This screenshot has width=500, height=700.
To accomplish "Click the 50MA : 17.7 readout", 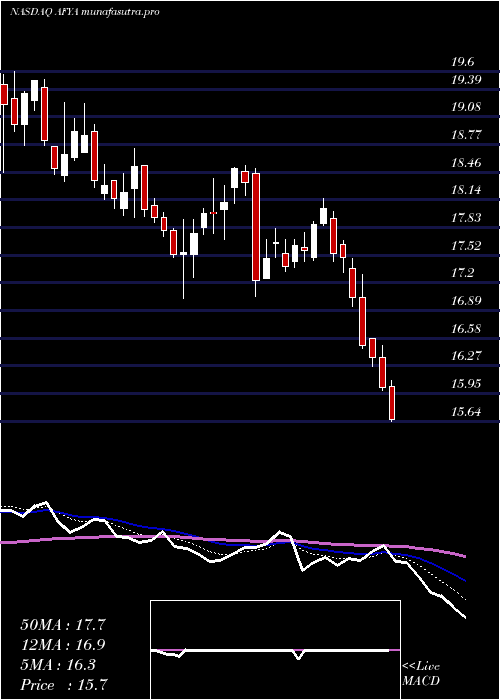I will (63, 625).
